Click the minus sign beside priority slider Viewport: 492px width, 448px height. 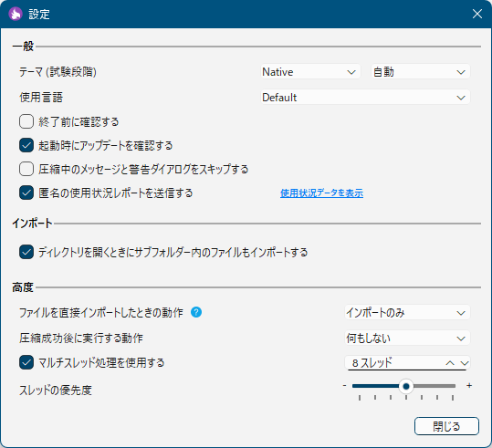pos(344,386)
